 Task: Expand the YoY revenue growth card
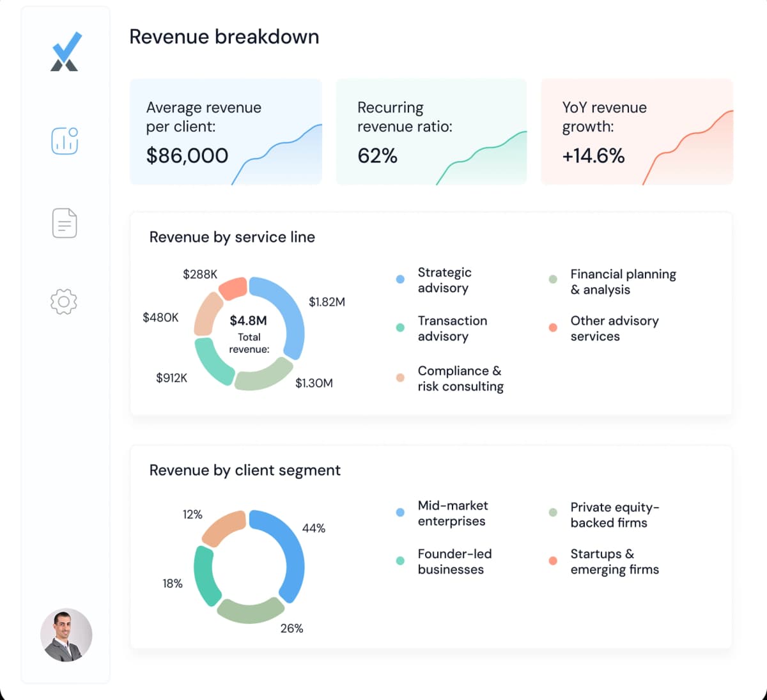(x=636, y=132)
